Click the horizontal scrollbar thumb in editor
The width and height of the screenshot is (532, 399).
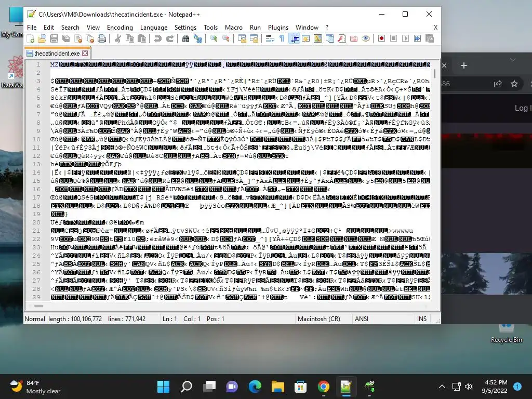(38, 306)
